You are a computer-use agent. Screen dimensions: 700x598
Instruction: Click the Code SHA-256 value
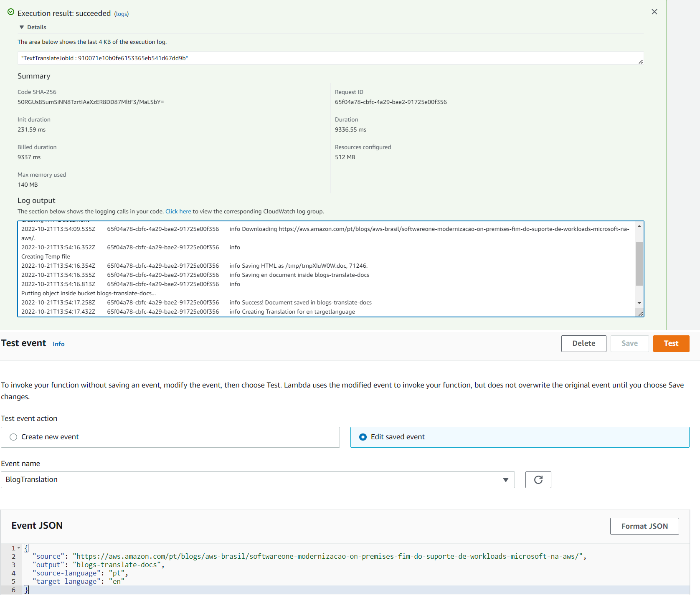[91, 102]
